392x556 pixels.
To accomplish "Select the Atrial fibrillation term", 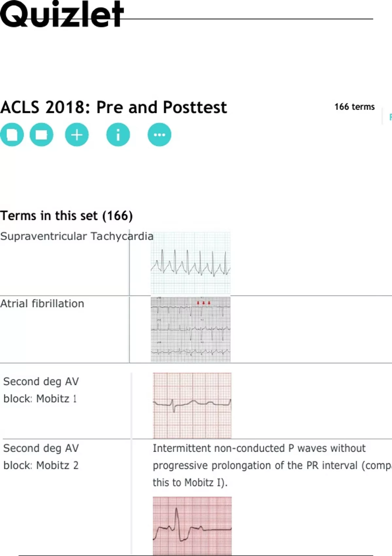I will 42,304.
